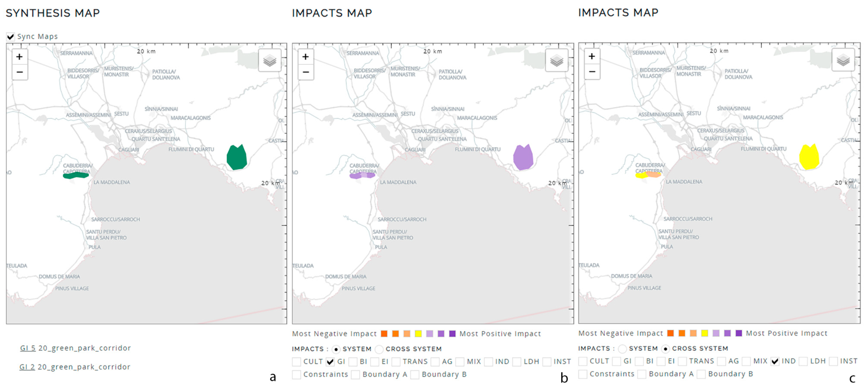Zoom in on the middle Impacts Map

306,57
